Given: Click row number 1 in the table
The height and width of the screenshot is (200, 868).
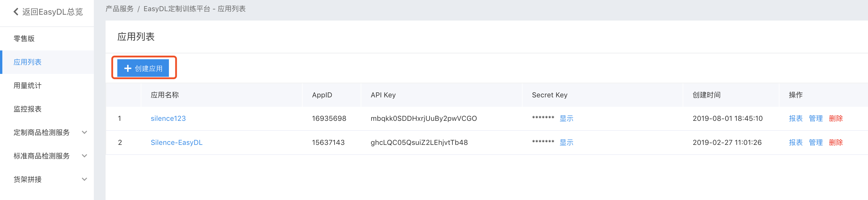Looking at the screenshot, I should (x=119, y=118).
